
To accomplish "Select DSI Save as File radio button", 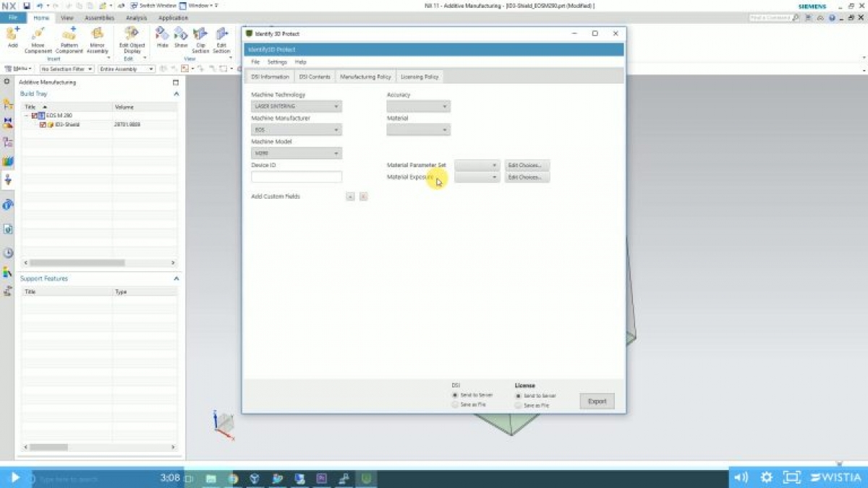I will [455, 405].
